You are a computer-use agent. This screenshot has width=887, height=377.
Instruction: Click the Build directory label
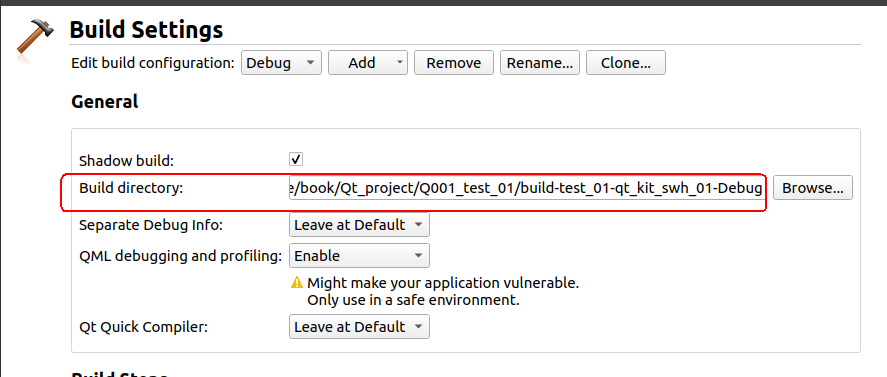131,188
